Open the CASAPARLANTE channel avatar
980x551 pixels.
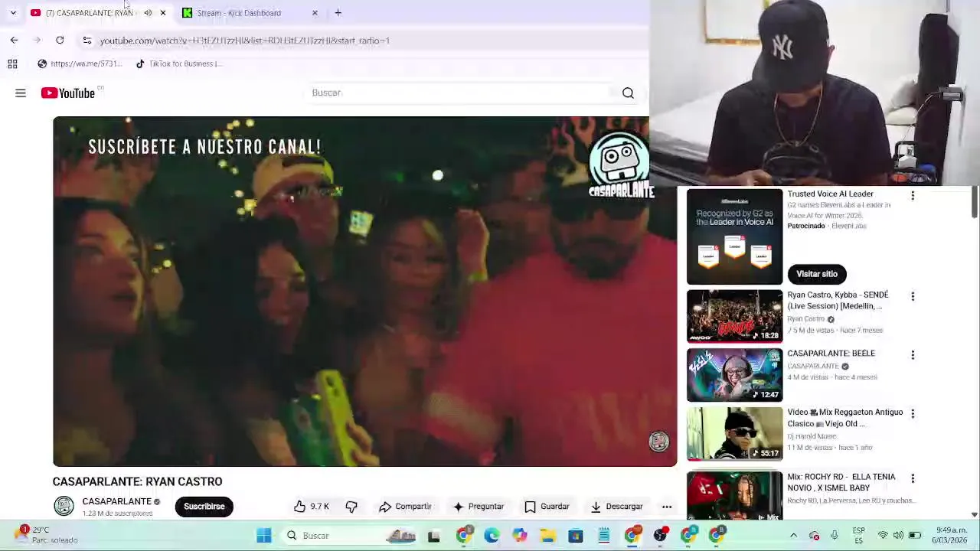point(64,506)
